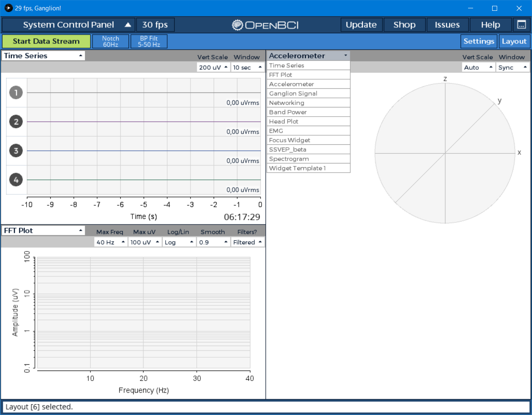Switch the Log/Lin scale dropdown
This screenshot has width=532, height=415.
point(179,242)
